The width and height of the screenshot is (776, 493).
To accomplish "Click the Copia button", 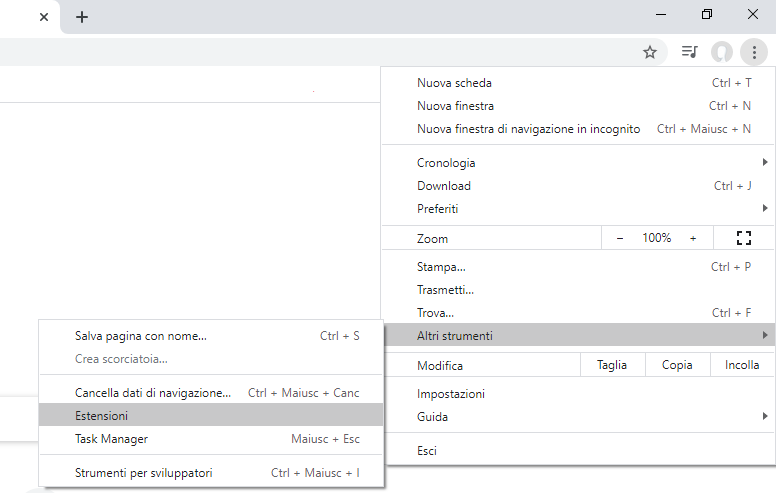I will tap(677, 365).
